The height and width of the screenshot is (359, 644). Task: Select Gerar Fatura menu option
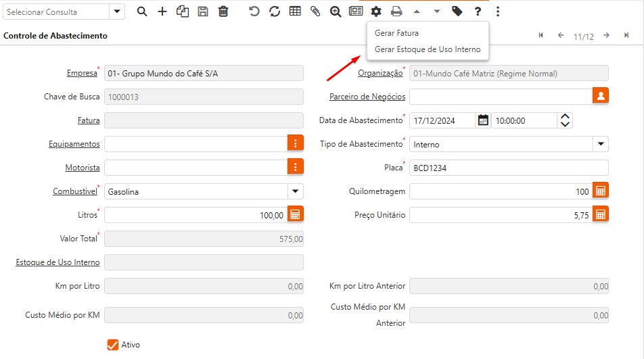(x=396, y=33)
